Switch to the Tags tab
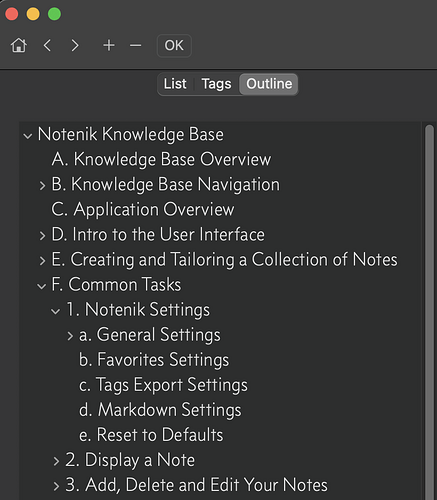This screenshot has height=500, width=437. point(216,84)
